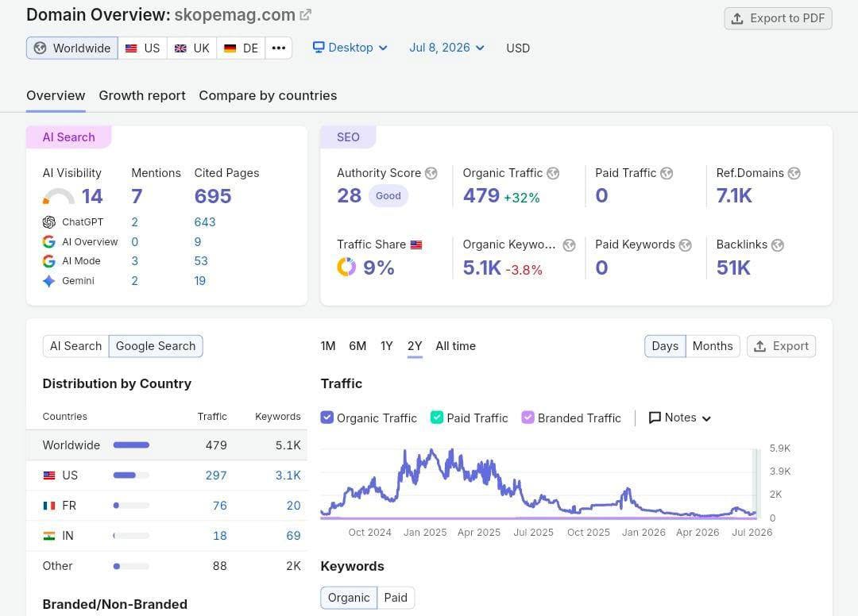858x616 pixels.
Task: Switch chart granularity to Months
Action: click(713, 347)
